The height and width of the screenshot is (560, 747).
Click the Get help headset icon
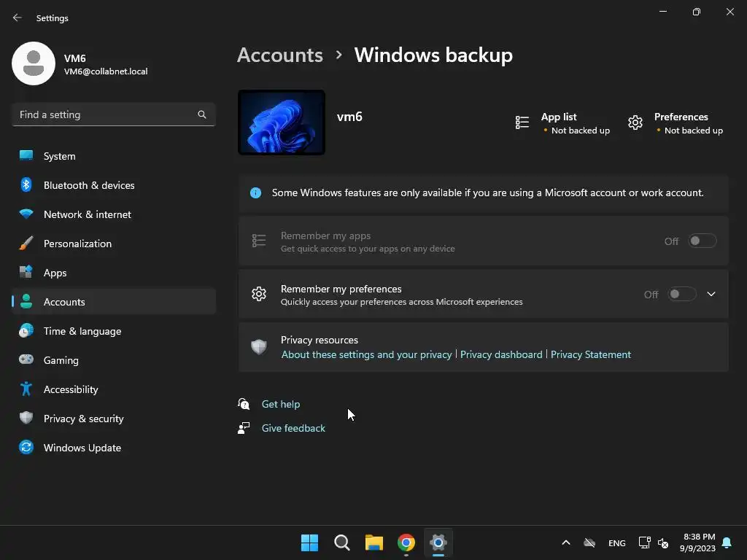click(244, 404)
